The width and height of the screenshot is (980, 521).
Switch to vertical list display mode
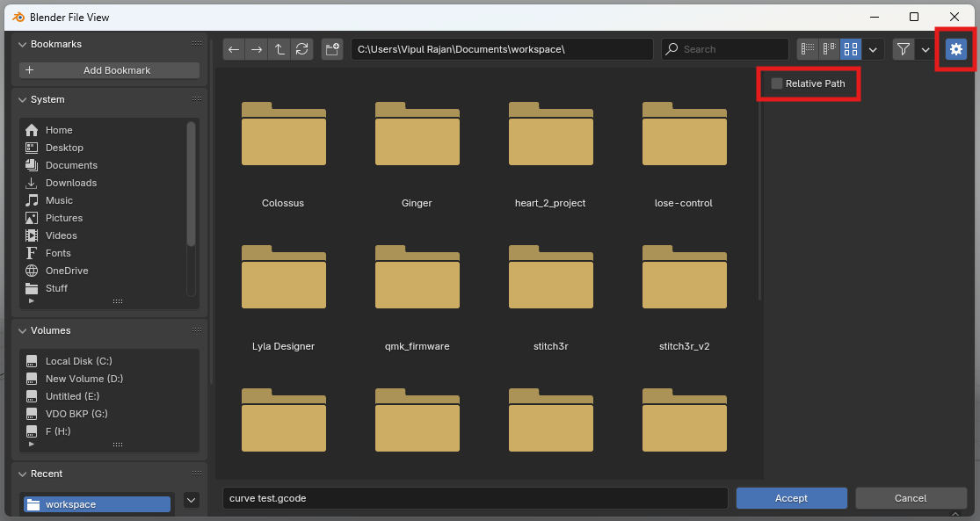[808, 49]
